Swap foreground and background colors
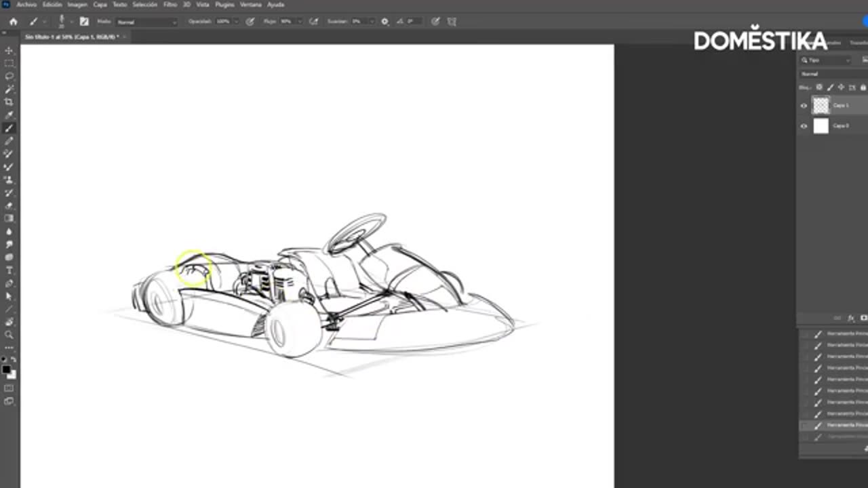Image resolution: width=868 pixels, height=488 pixels. pos(13,359)
